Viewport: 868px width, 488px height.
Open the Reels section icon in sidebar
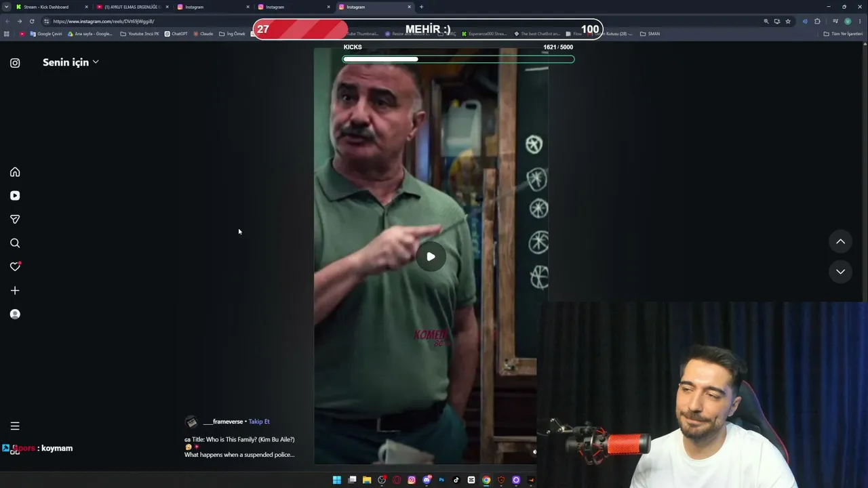click(15, 196)
